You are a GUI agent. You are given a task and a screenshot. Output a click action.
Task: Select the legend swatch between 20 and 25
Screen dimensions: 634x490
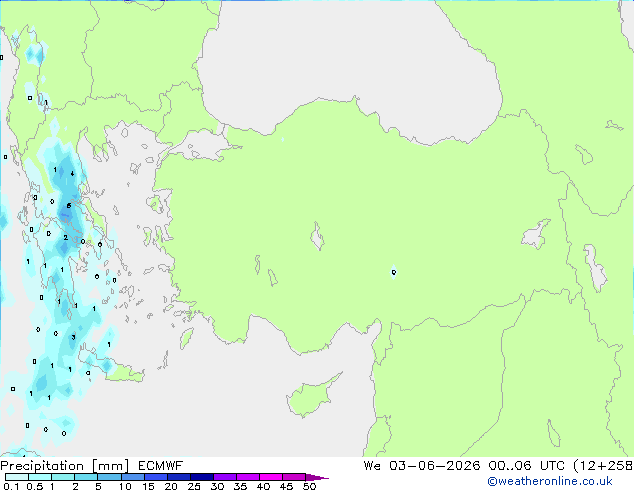tap(178, 477)
